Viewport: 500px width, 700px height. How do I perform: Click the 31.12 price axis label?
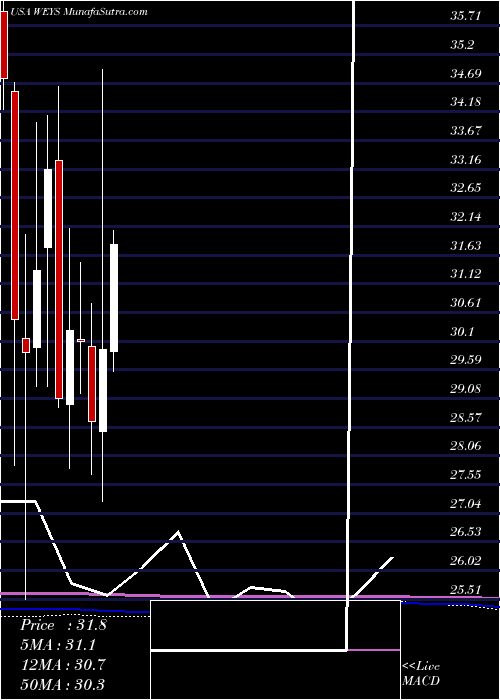click(x=466, y=274)
